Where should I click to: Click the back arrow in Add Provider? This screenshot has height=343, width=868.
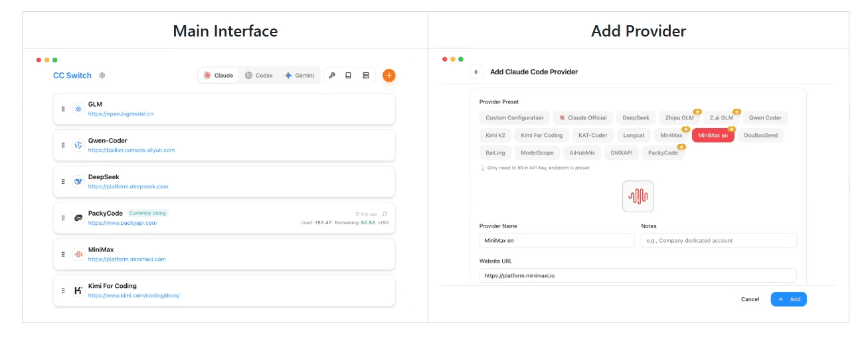coord(477,72)
